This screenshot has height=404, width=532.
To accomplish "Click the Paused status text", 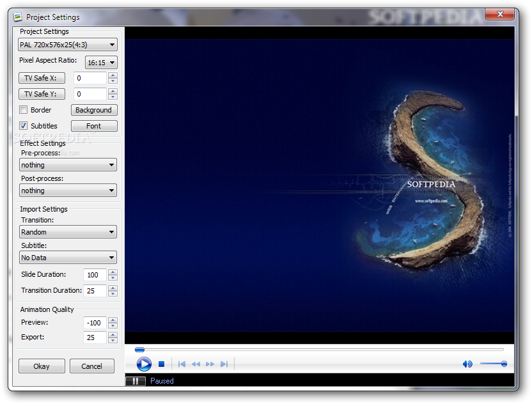I will 162,381.
